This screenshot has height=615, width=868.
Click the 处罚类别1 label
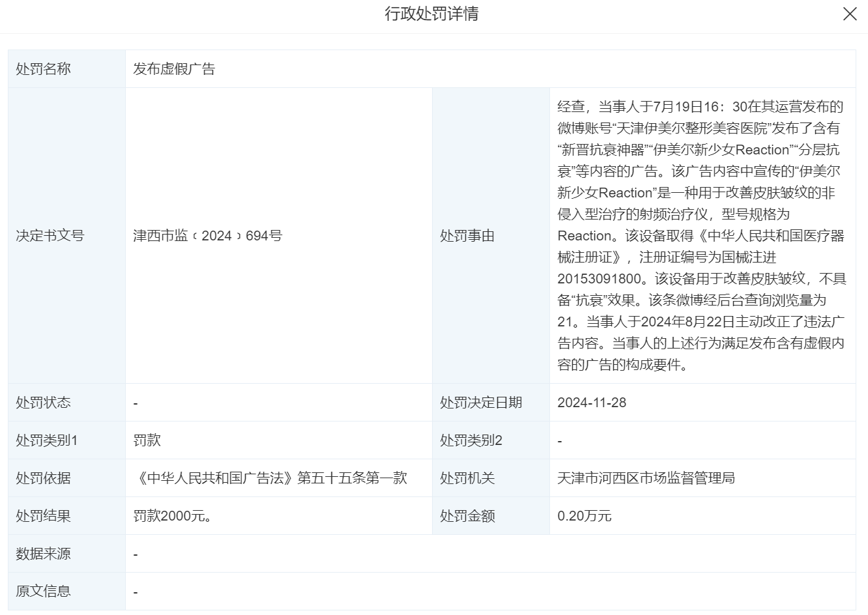pyautogui.click(x=47, y=440)
